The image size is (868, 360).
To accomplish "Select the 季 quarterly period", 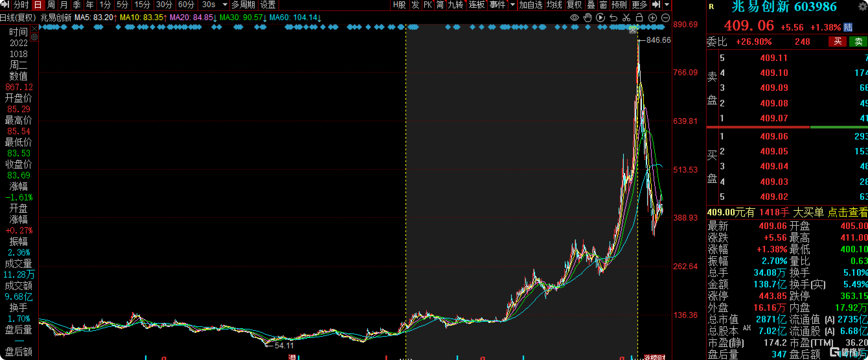I will coord(77,5).
